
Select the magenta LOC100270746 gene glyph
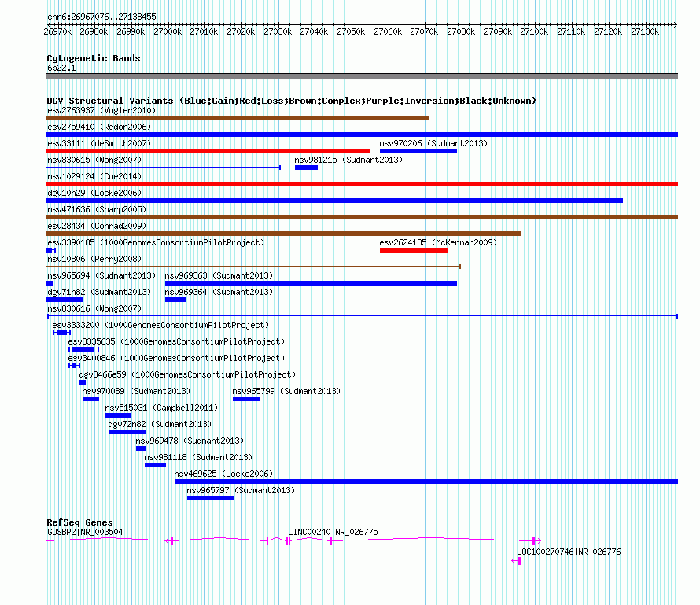517,561
